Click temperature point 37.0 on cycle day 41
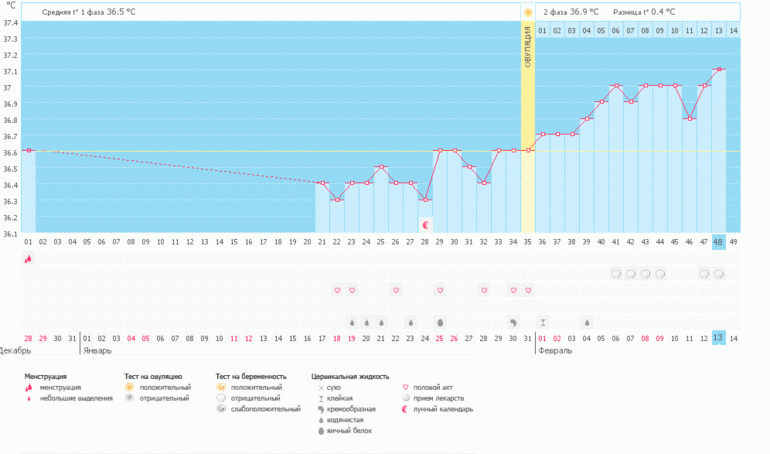The image size is (770, 454). (616, 85)
